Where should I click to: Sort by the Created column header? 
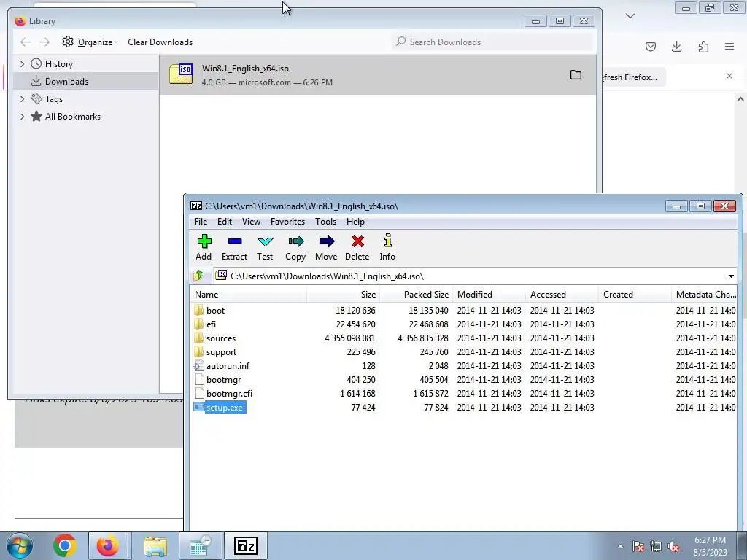635,295
